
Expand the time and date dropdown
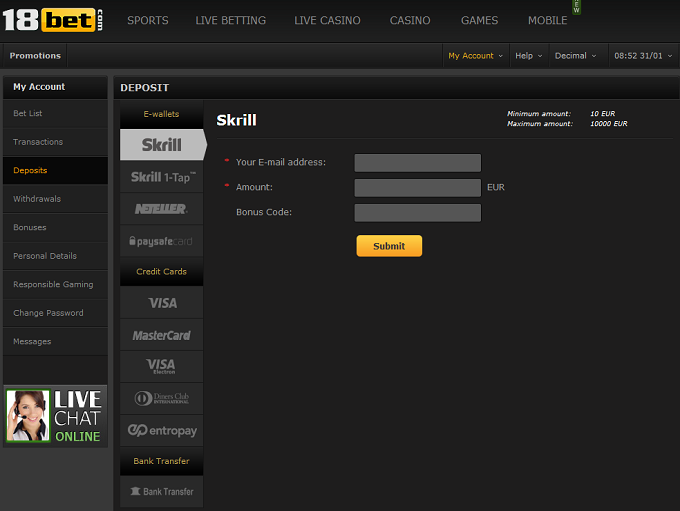643,56
